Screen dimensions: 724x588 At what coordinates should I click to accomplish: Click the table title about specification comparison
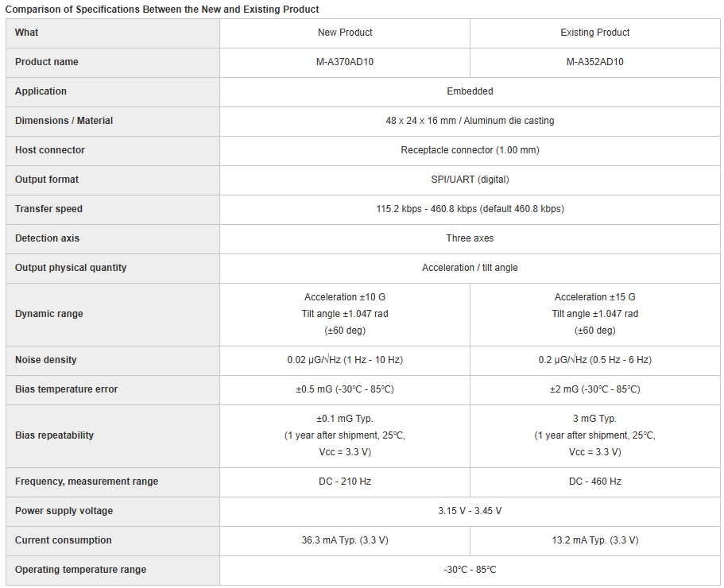[x=162, y=10]
